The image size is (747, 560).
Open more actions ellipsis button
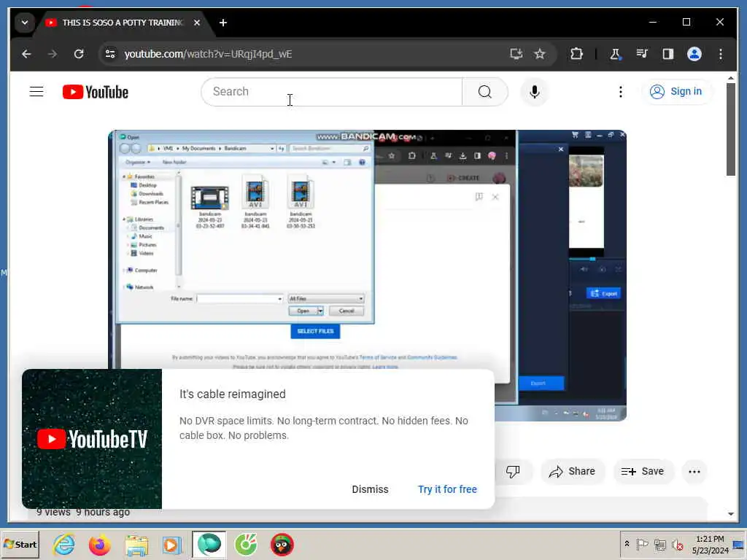coord(694,472)
